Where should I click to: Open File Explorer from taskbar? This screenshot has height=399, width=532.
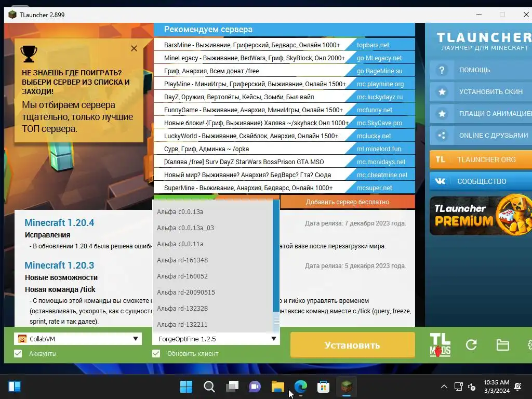click(277, 387)
